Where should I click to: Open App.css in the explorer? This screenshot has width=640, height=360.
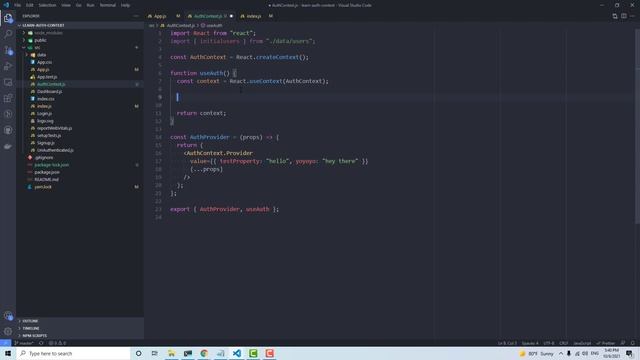coord(44,62)
